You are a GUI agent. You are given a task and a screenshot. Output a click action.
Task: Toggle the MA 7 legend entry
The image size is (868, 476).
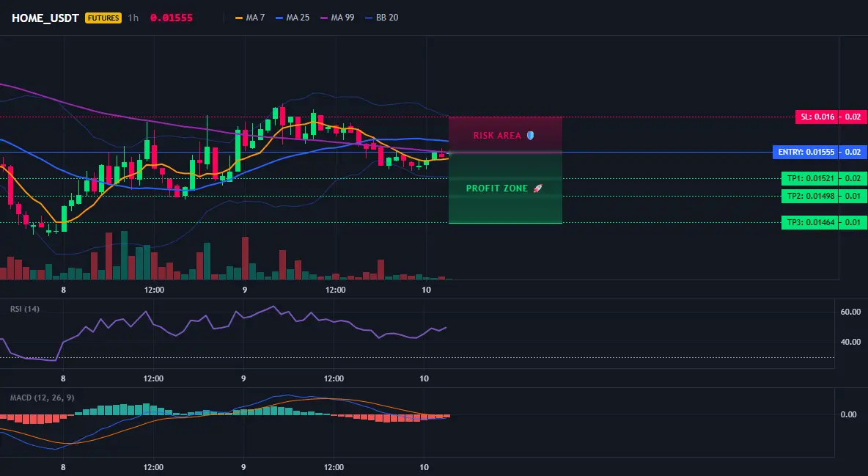(250, 18)
